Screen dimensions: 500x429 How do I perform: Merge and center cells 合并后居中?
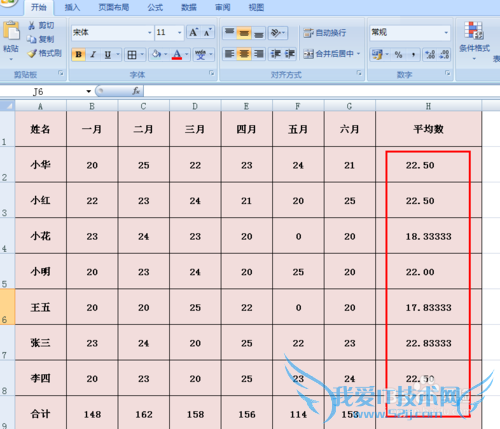click(x=329, y=54)
